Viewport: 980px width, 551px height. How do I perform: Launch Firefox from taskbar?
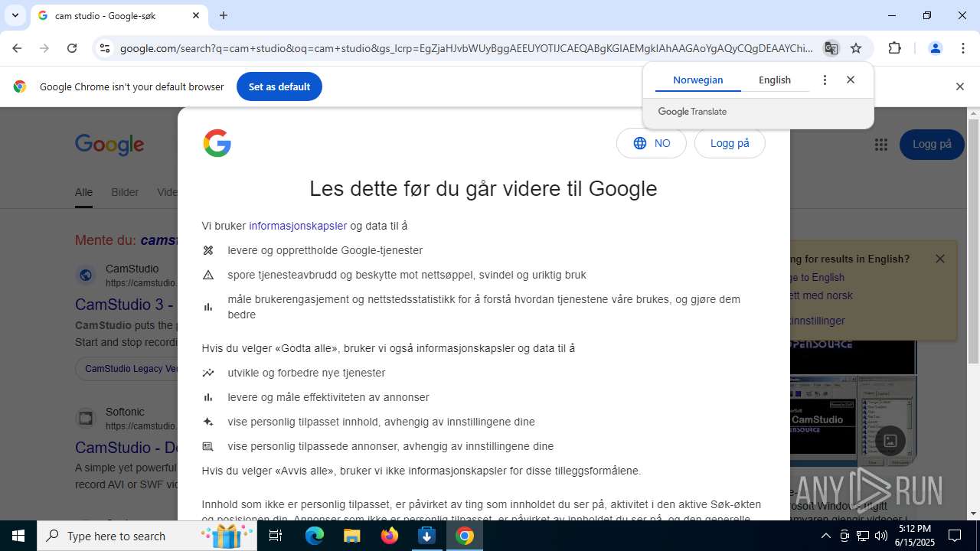(390, 536)
